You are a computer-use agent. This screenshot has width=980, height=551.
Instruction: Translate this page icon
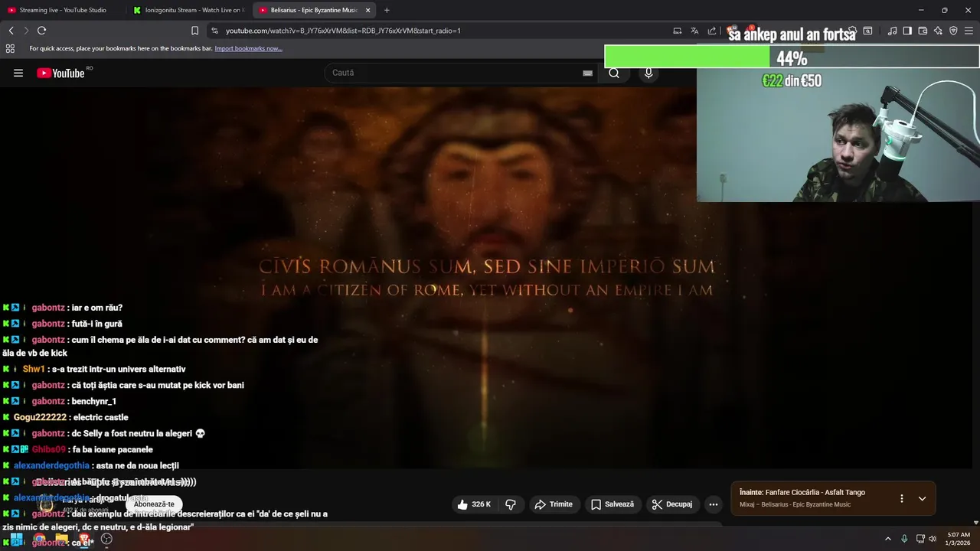(694, 31)
